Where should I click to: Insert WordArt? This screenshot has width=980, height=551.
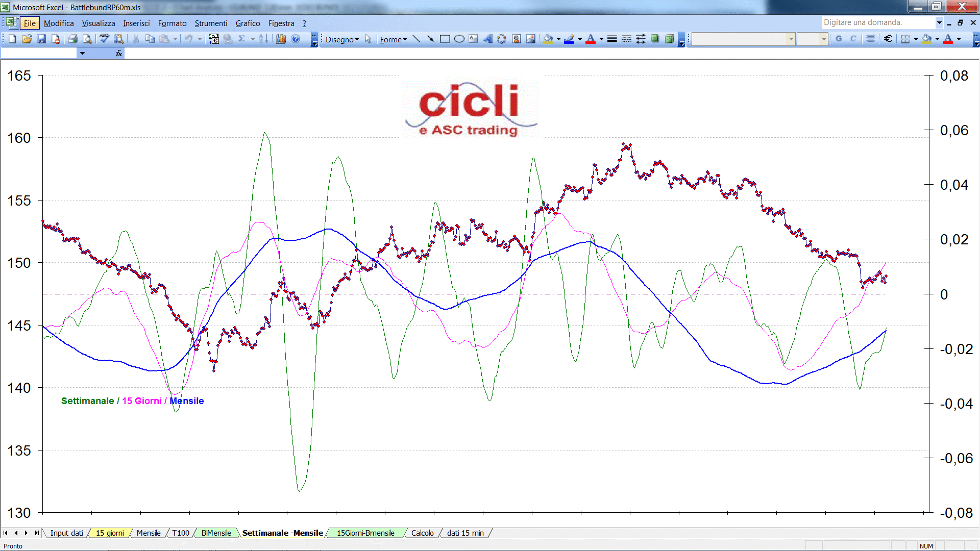coord(487,39)
